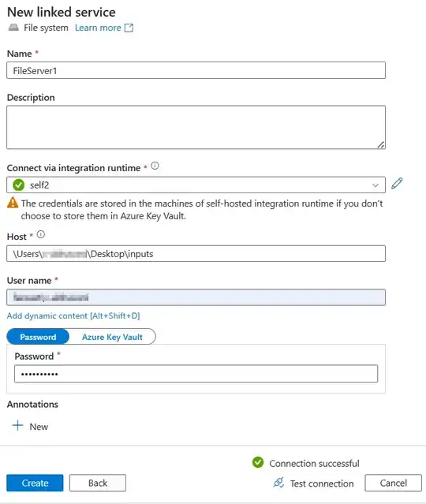Viewport: 426px width, 504px height.
Task: Focus the Name field containing FileServer1
Action: 196,70
